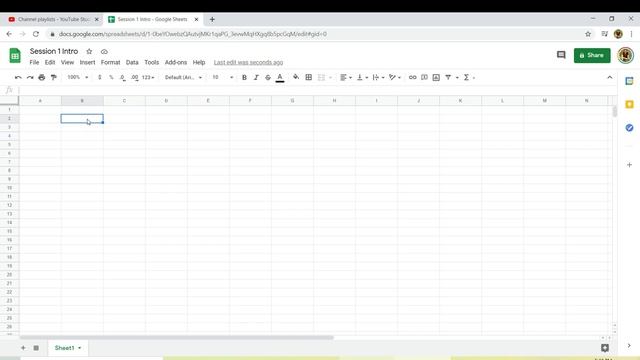The image size is (640, 360).
Task: Increase decimal places
Action: click(x=134, y=77)
